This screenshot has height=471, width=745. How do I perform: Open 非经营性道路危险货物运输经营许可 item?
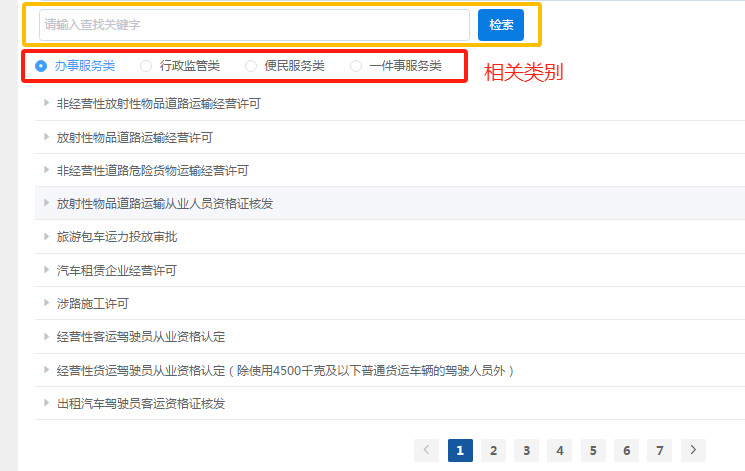[x=152, y=170]
